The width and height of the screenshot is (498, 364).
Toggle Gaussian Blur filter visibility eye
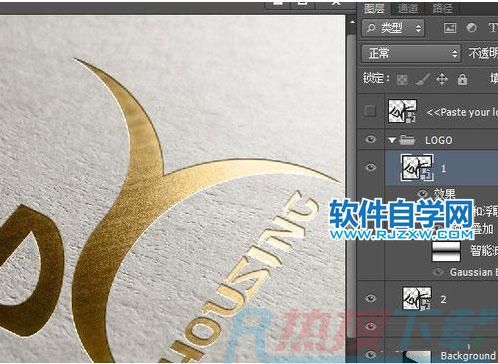[x=437, y=272]
